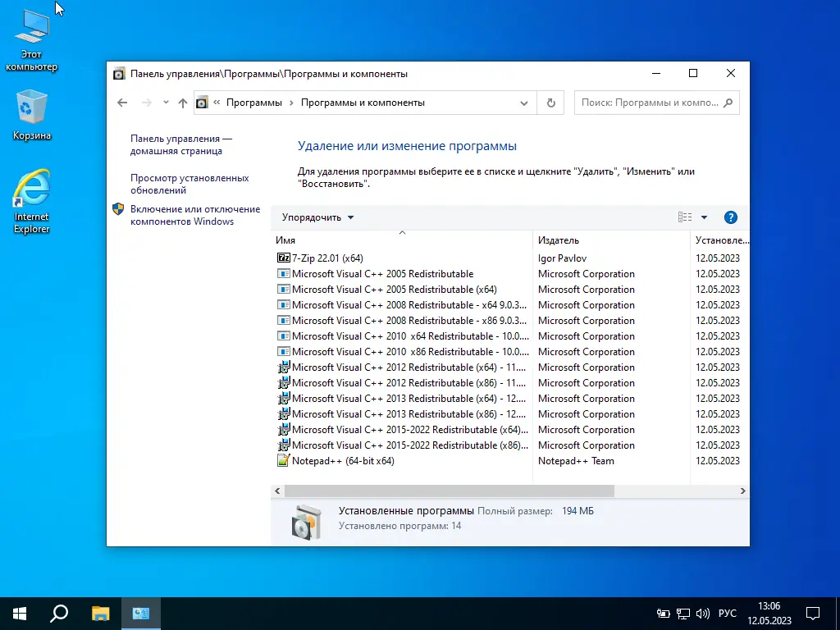Click the horizontal scrollbar right arrow

coord(742,491)
